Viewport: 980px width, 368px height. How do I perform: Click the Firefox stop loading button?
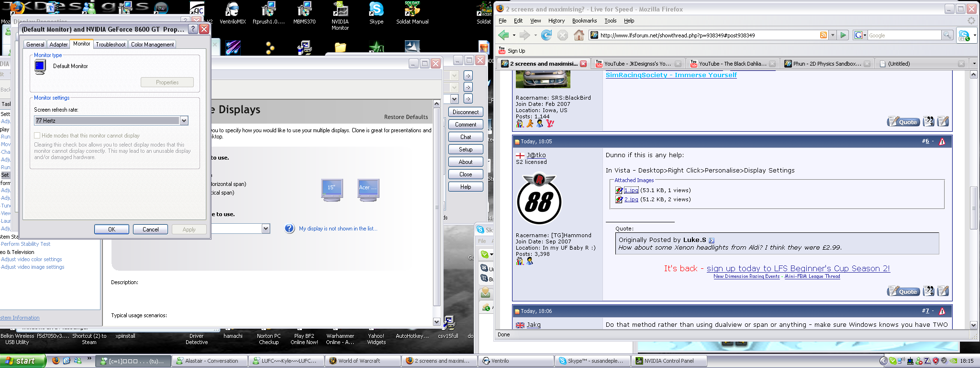pyautogui.click(x=563, y=35)
